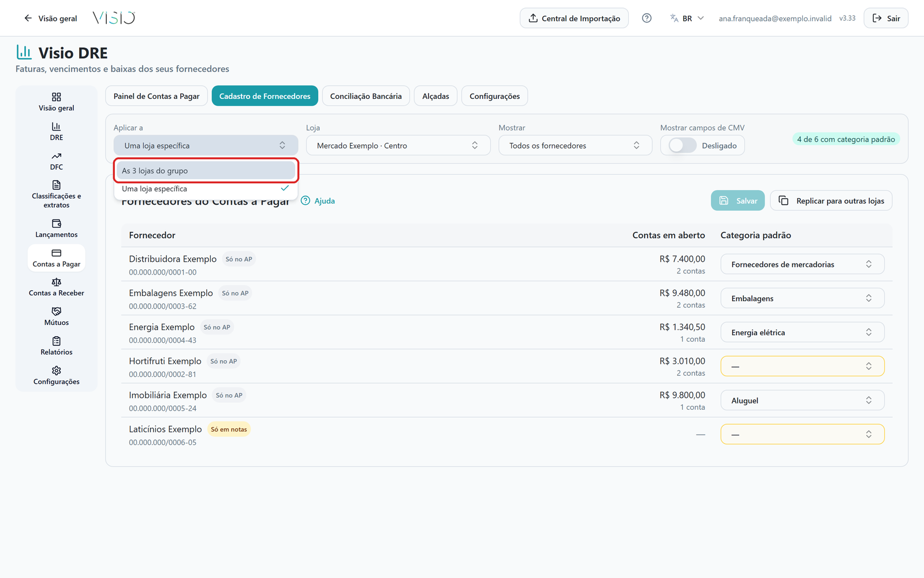Select Contas a Pagar in sidebar
The width and height of the screenshot is (924, 578).
[57, 258]
